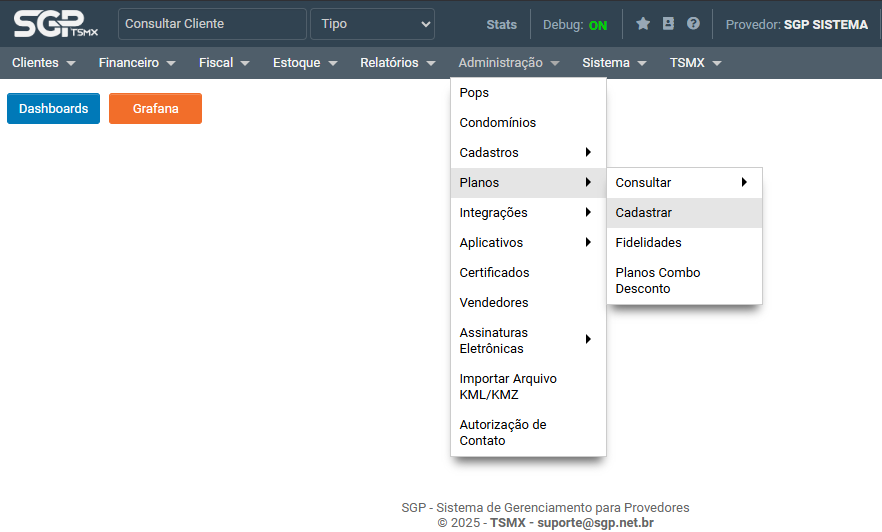Click the orange Grafana button

[155, 109]
